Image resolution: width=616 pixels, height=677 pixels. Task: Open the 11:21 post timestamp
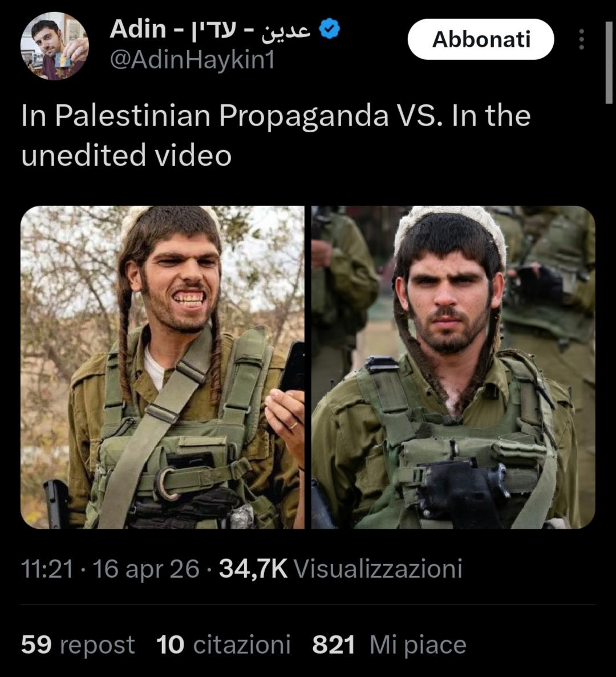click(x=47, y=569)
